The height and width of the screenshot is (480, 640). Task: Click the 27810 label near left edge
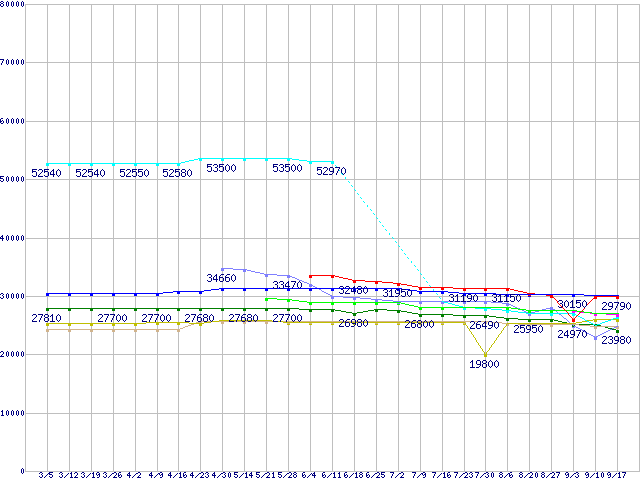coord(46,318)
